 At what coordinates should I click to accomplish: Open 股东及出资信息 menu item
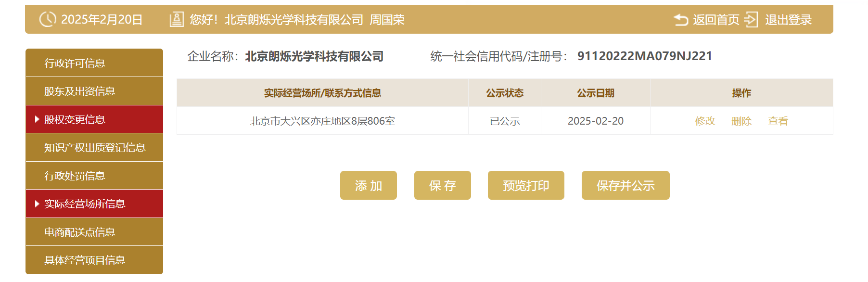click(94, 91)
